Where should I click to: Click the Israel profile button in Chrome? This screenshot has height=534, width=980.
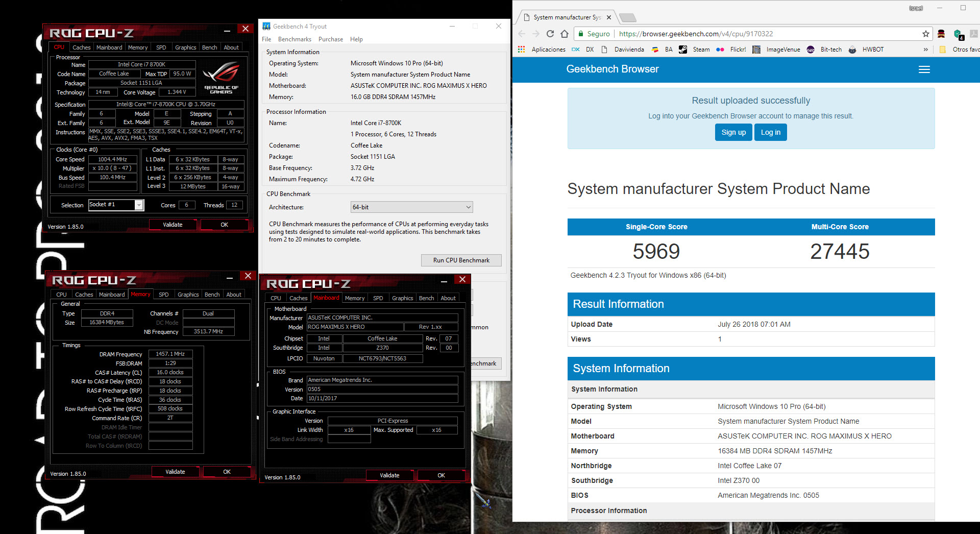(916, 8)
